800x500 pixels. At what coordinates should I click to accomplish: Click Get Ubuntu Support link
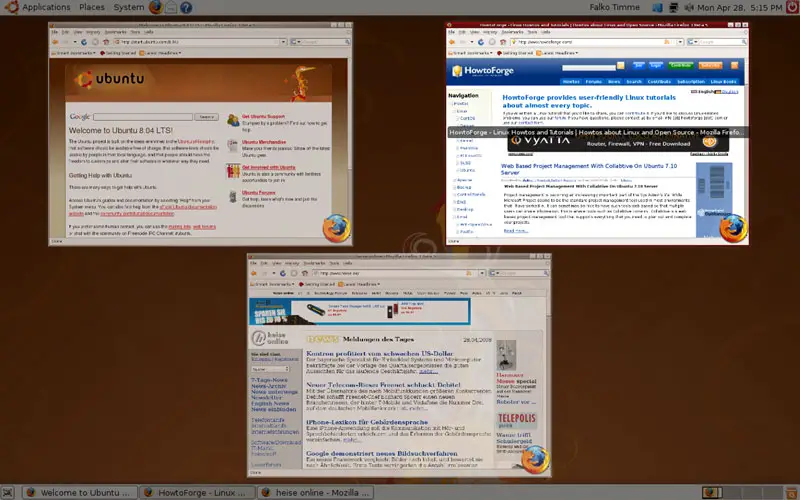click(263, 116)
